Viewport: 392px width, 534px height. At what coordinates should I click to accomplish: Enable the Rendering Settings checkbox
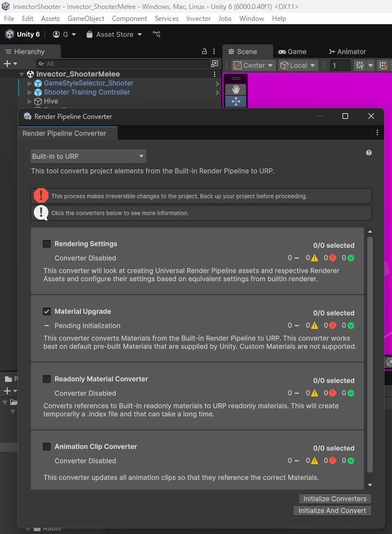47,244
